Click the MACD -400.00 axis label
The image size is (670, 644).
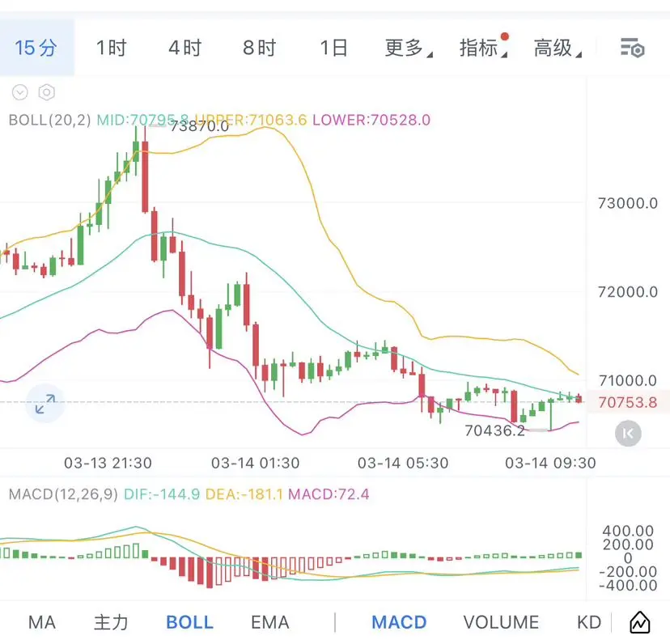tap(628, 585)
